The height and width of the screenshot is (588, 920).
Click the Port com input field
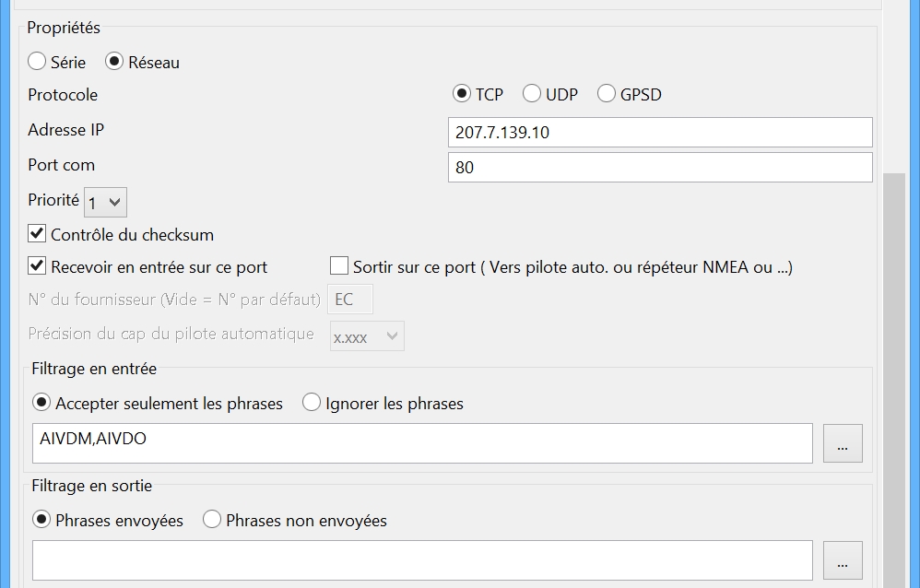660,167
